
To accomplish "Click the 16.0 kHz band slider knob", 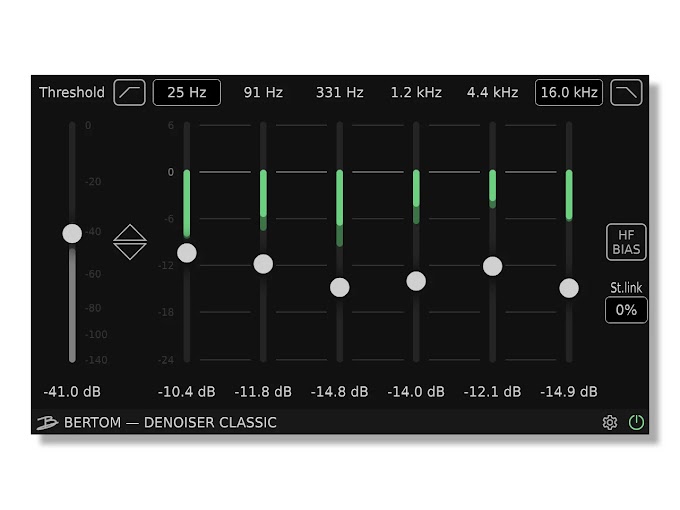I will (569, 288).
